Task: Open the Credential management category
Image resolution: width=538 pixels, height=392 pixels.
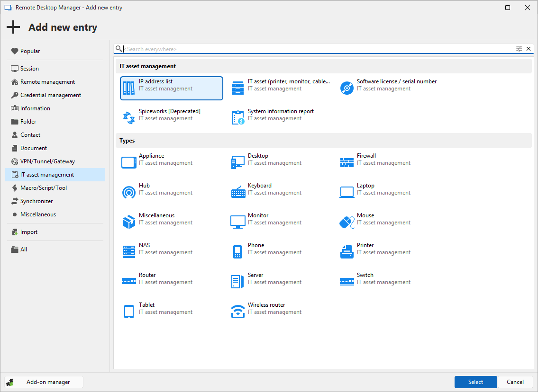Action: 51,95
